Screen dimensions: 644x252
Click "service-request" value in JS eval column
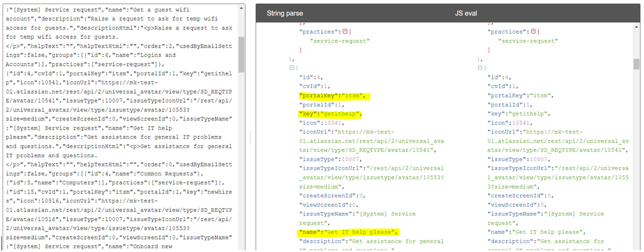pos(528,41)
